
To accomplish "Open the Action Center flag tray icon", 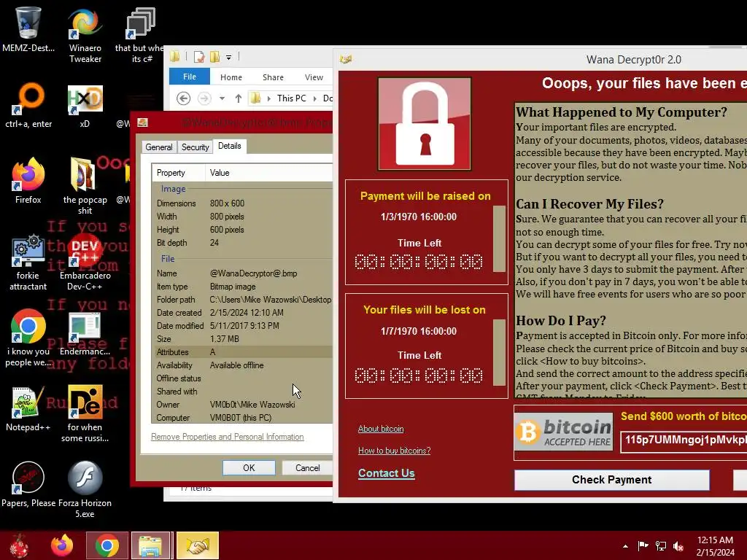I will [x=643, y=545].
